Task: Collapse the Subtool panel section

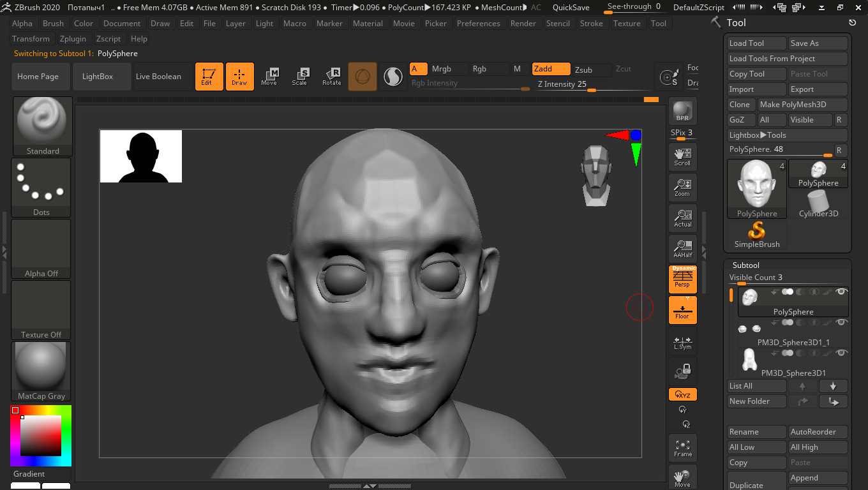Action: (x=745, y=265)
